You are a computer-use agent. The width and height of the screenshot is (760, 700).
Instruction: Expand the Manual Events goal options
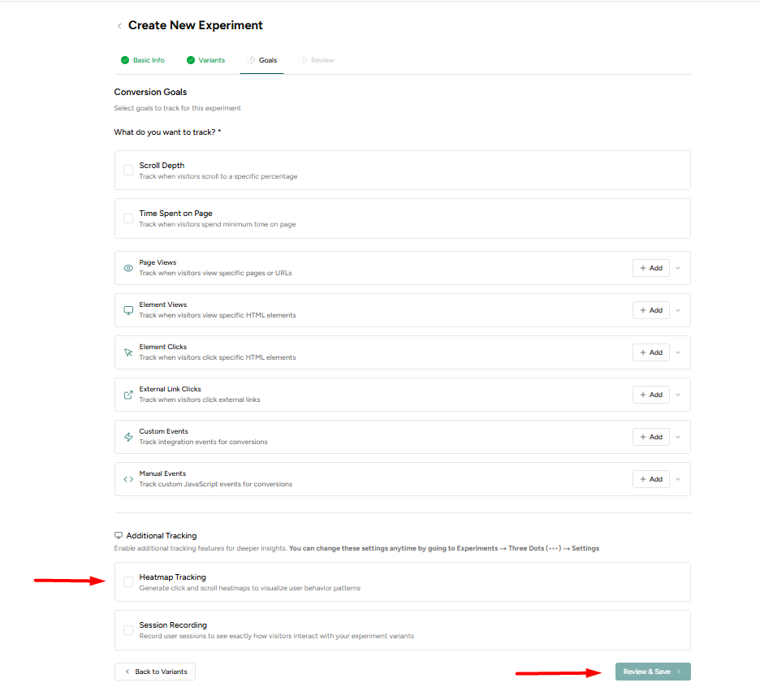pyautogui.click(x=678, y=478)
